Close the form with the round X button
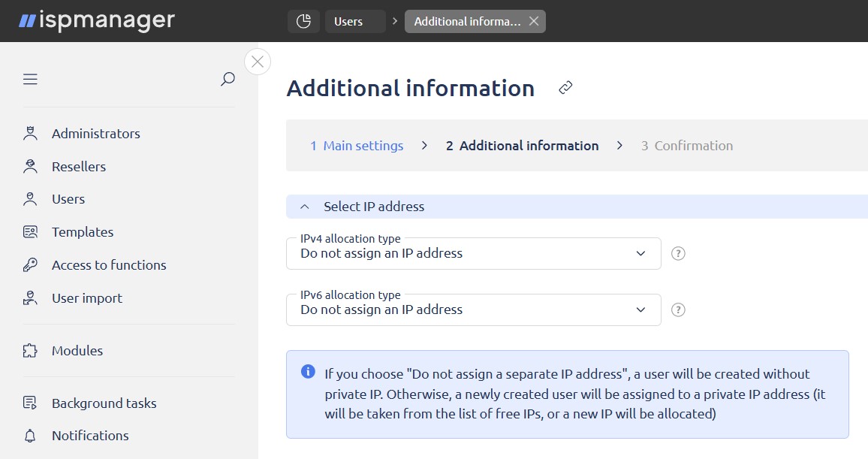Image resolution: width=868 pixels, height=459 pixels. pos(258,62)
